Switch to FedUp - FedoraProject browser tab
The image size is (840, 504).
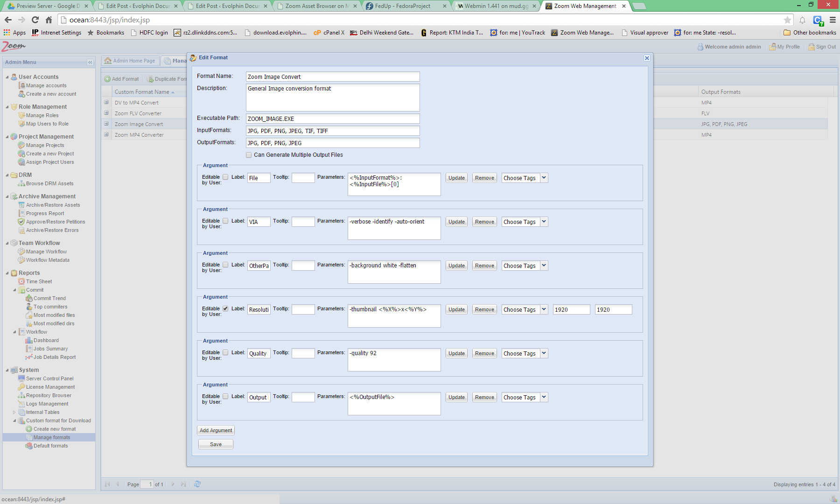[406, 6]
